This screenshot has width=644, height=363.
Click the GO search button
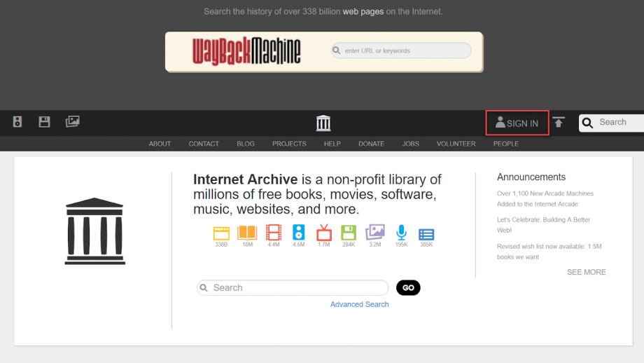tap(408, 288)
